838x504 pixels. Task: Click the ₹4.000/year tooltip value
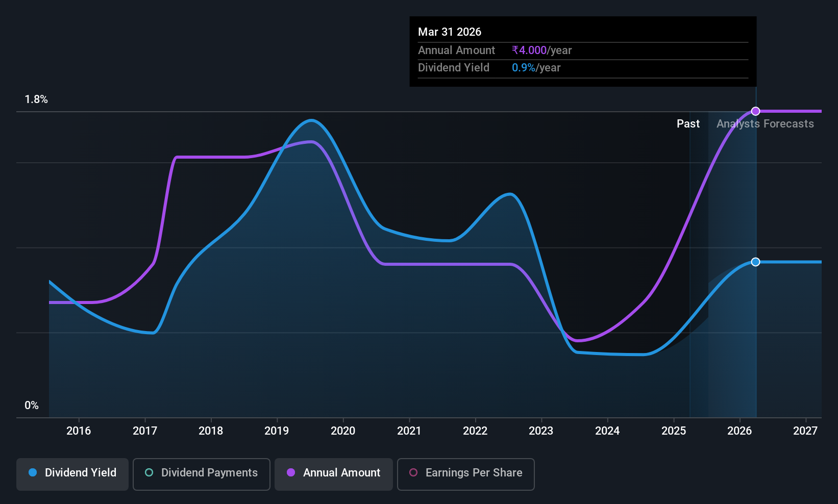coord(541,50)
